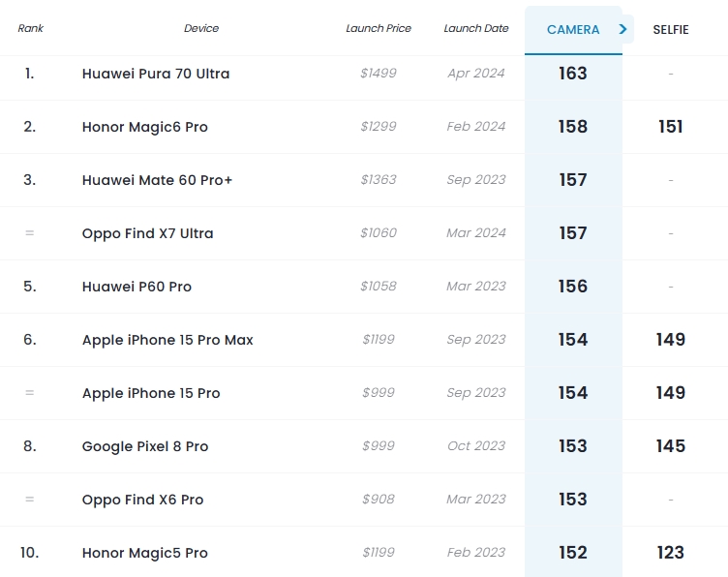Sort by the Launch Date column header
This screenshot has height=577, width=728.
tap(476, 28)
